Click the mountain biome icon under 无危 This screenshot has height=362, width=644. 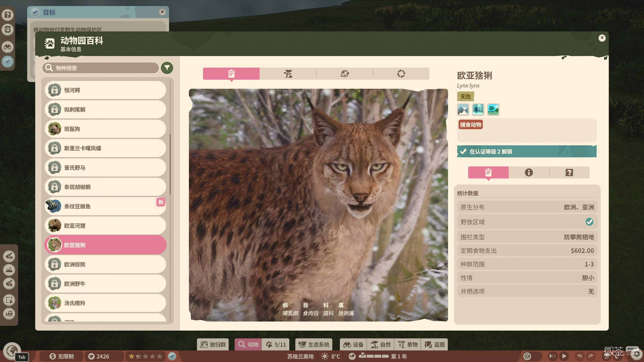(x=463, y=110)
